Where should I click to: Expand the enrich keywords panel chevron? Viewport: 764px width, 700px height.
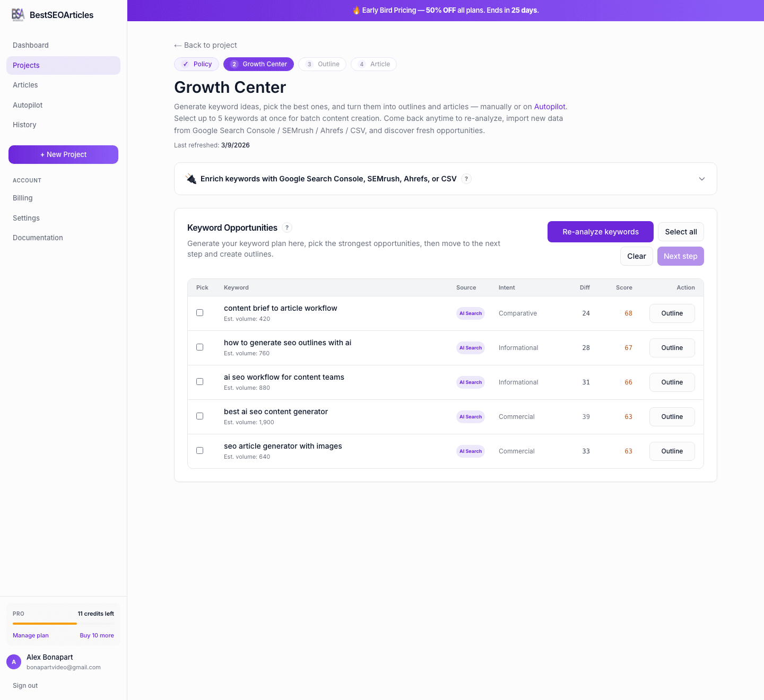(701, 179)
